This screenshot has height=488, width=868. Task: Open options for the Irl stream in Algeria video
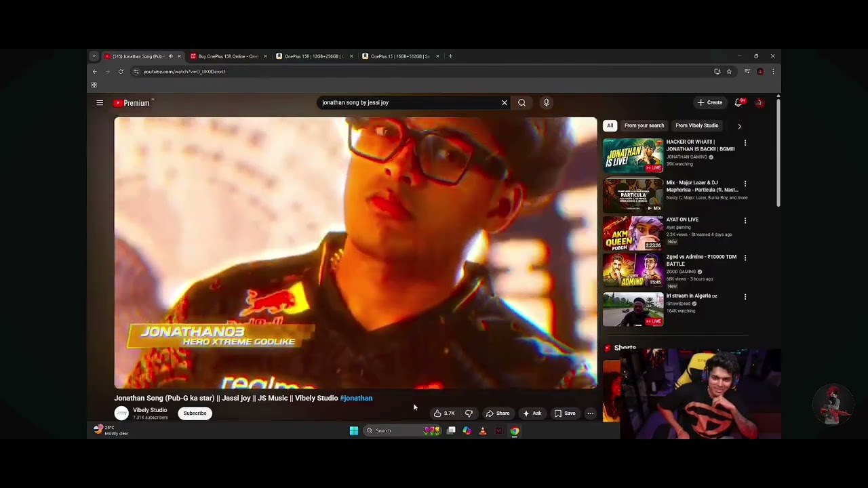pyautogui.click(x=745, y=297)
